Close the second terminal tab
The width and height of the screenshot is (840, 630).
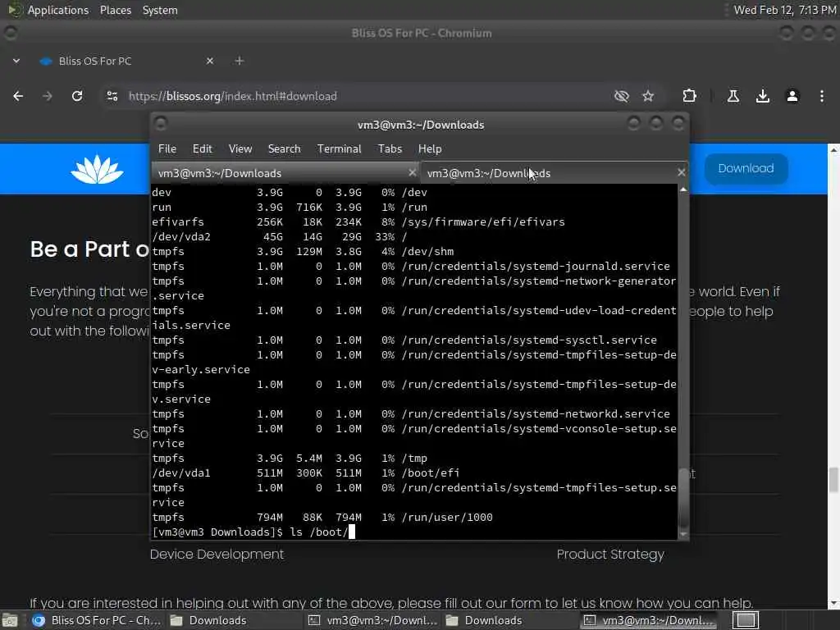pos(681,172)
